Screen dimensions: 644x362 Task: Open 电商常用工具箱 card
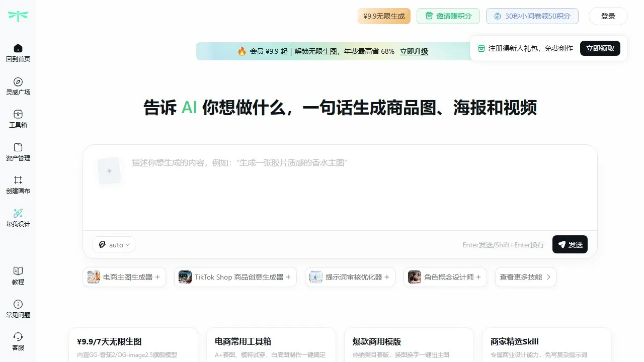(271, 346)
